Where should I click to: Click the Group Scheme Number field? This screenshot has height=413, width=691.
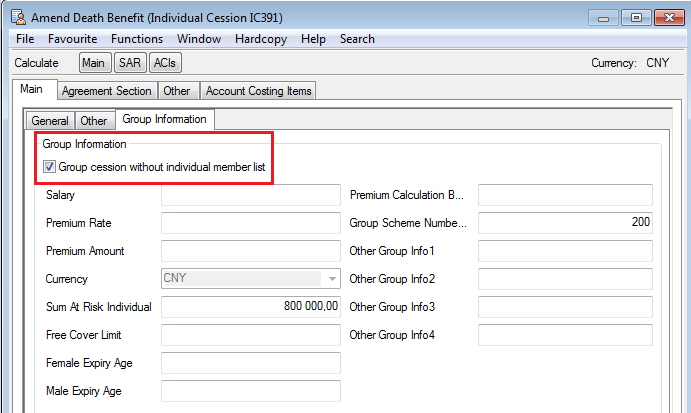pyautogui.click(x=564, y=223)
